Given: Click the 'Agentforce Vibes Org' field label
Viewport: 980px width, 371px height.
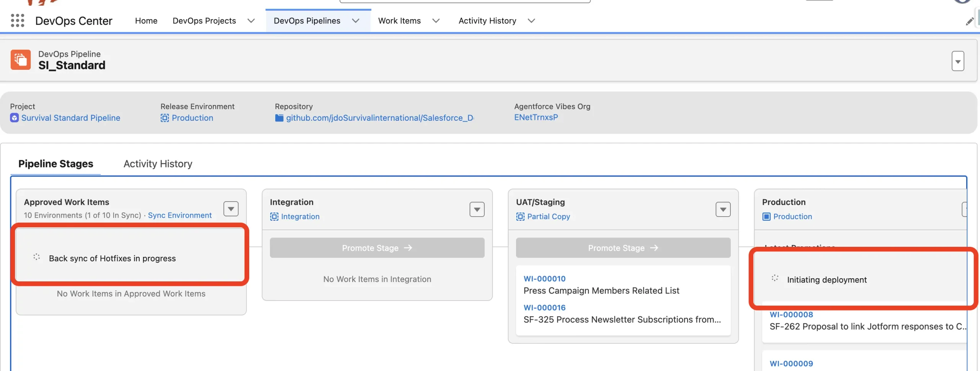Looking at the screenshot, I should point(552,106).
